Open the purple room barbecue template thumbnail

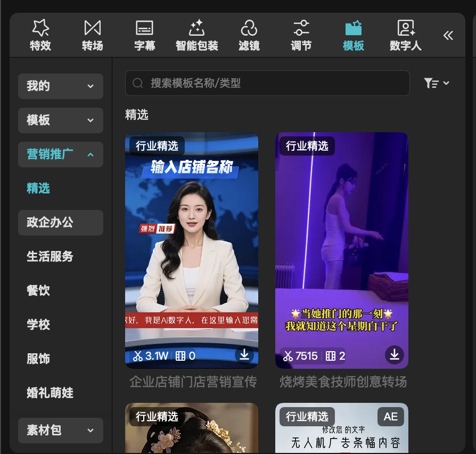[x=341, y=250]
